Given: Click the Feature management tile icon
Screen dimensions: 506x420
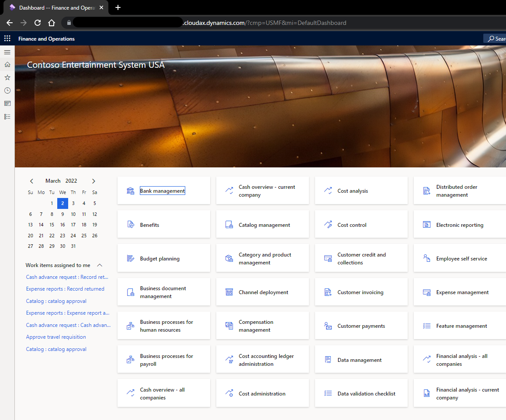Looking at the screenshot, I should pyautogui.click(x=426, y=326).
